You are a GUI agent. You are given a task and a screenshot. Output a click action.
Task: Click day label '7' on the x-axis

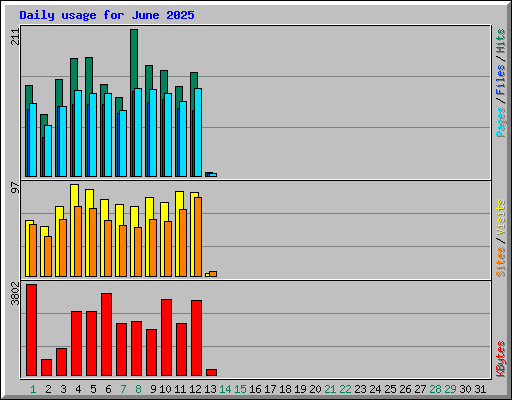(x=123, y=389)
